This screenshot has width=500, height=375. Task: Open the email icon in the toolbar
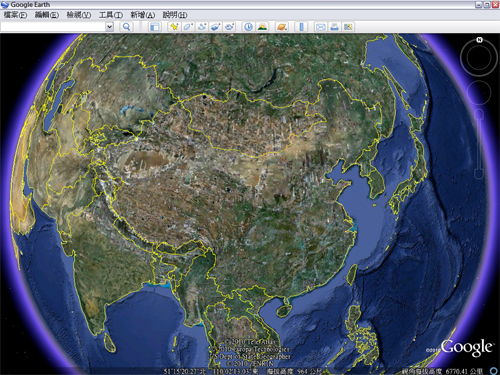(x=320, y=27)
